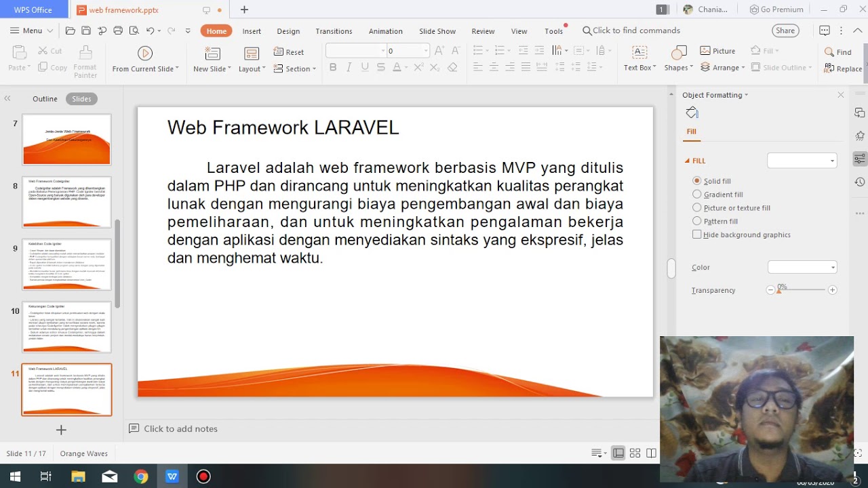
Task: Click the paint bucket Fill icon in panel
Action: point(692,113)
